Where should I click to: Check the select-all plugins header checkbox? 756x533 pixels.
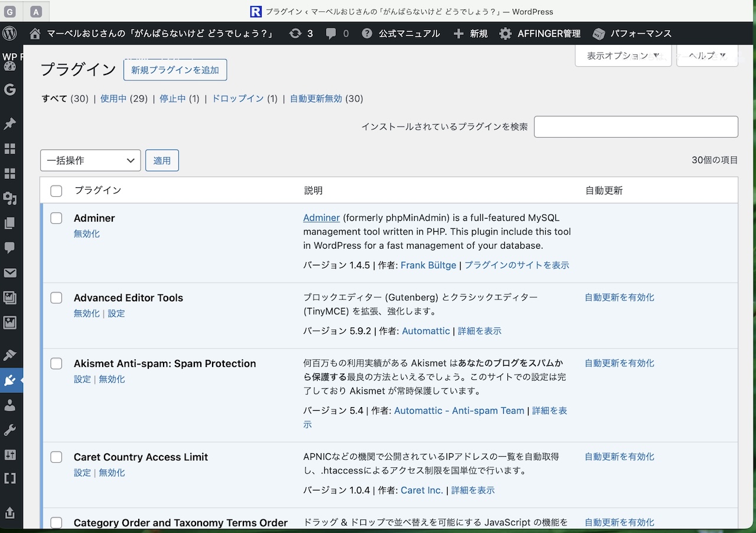(56, 191)
